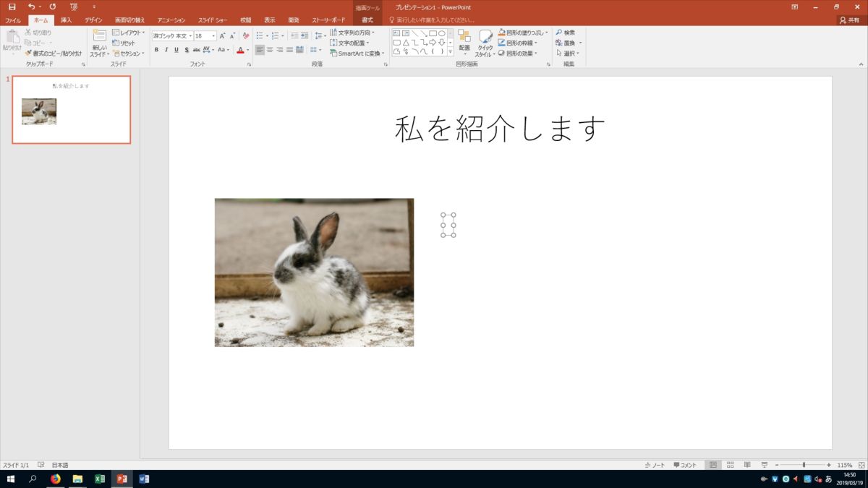Increase font size with the large A icon
Screen dimensions: 868x488
point(223,35)
